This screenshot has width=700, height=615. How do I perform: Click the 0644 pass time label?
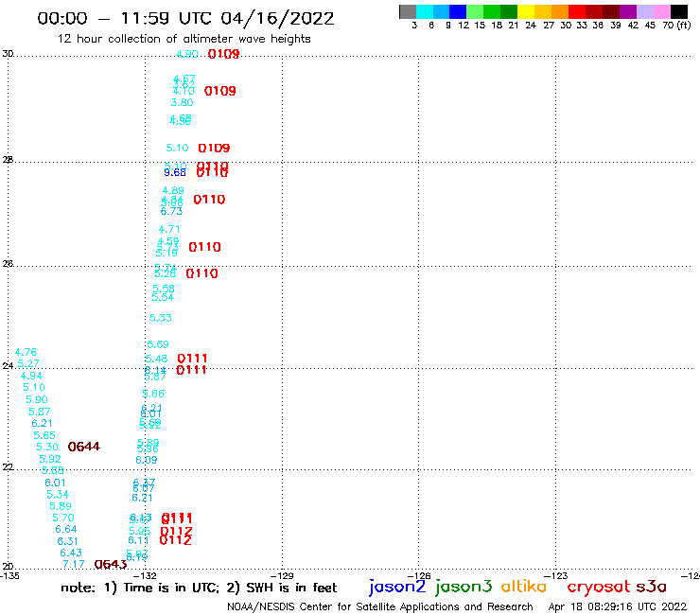coord(84,447)
